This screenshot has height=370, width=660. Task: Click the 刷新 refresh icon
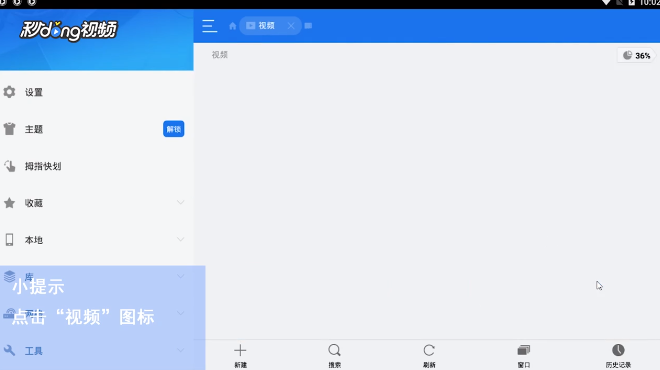pos(429,350)
